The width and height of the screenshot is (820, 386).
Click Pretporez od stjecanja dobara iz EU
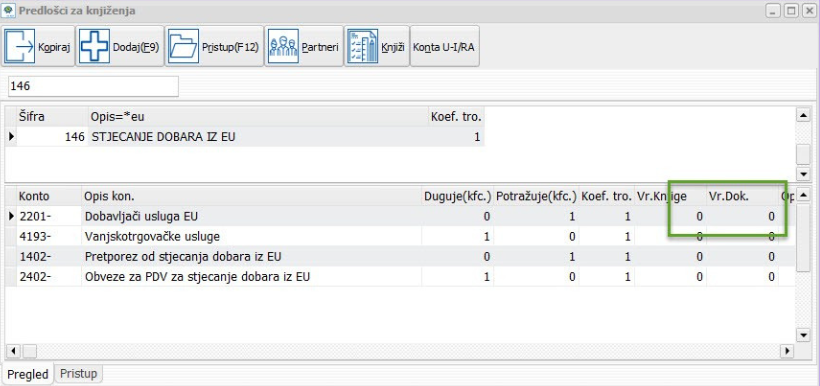(183, 256)
